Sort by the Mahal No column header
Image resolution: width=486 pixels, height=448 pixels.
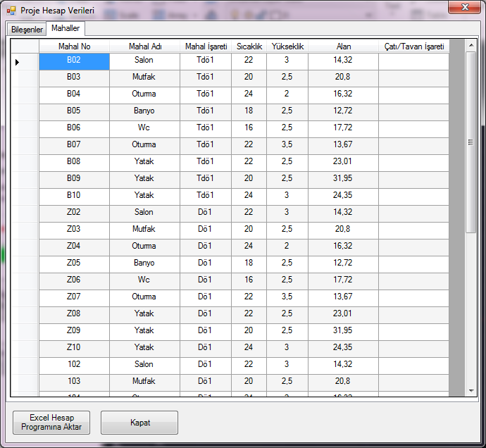click(74, 46)
